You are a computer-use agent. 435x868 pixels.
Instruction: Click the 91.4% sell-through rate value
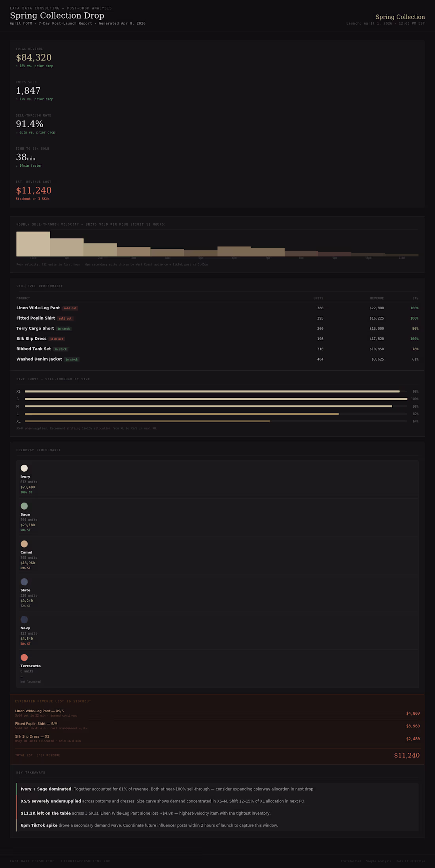coord(30,124)
